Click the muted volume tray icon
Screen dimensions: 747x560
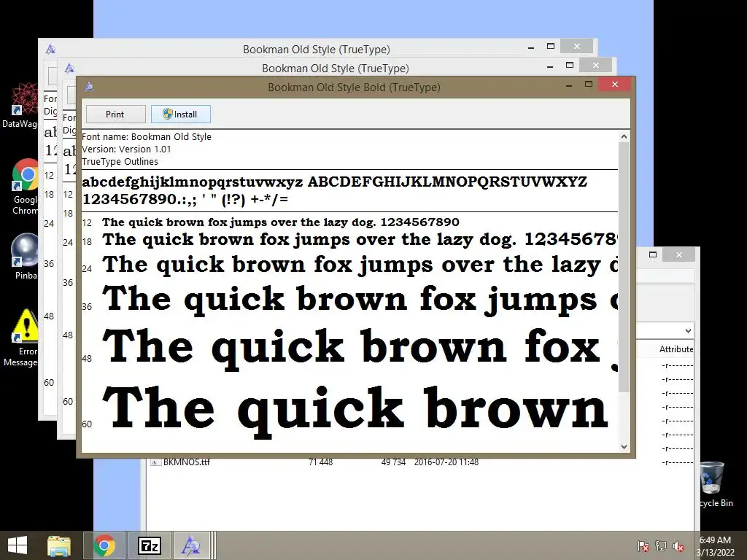(x=678, y=546)
